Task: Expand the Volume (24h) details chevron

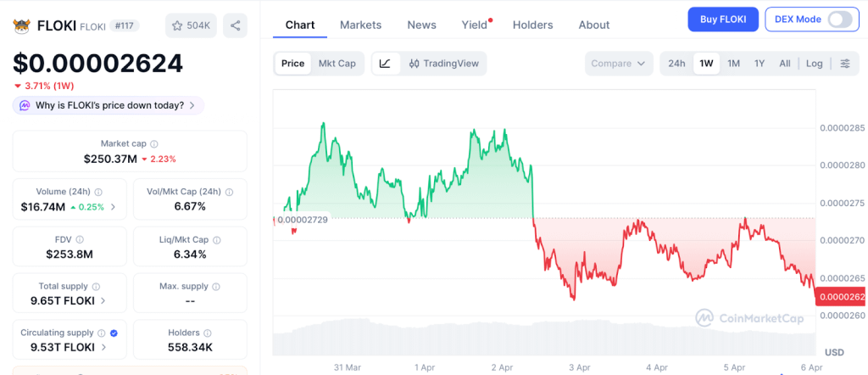Action: [x=114, y=207]
